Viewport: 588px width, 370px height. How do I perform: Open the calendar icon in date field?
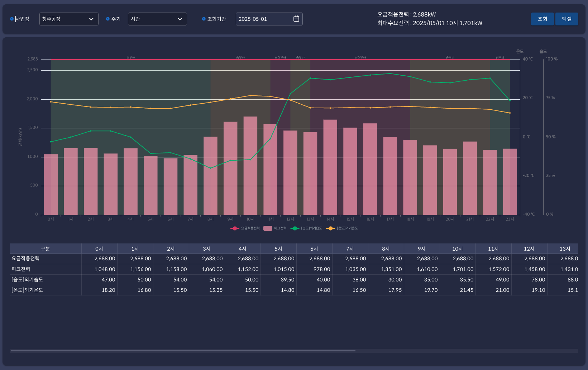point(296,19)
